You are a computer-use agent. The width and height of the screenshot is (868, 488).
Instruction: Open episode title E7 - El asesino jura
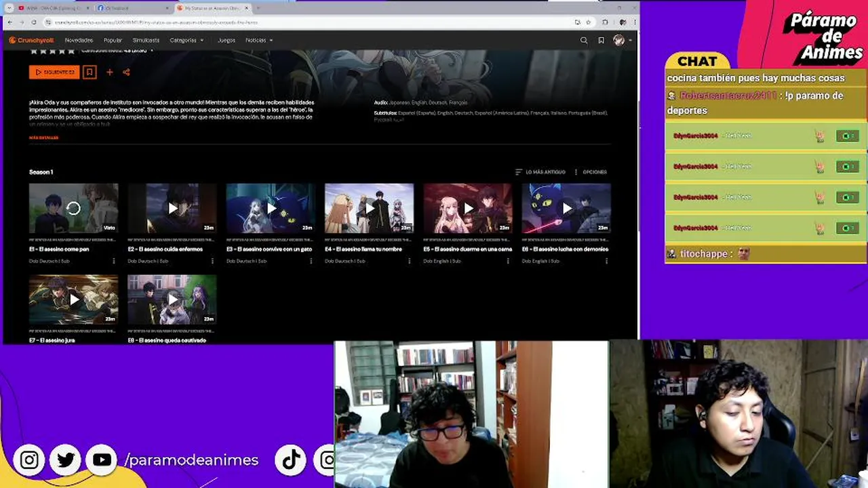click(52, 340)
